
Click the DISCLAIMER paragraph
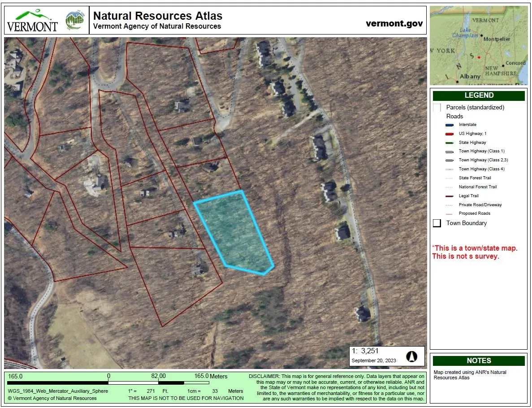(337, 387)
